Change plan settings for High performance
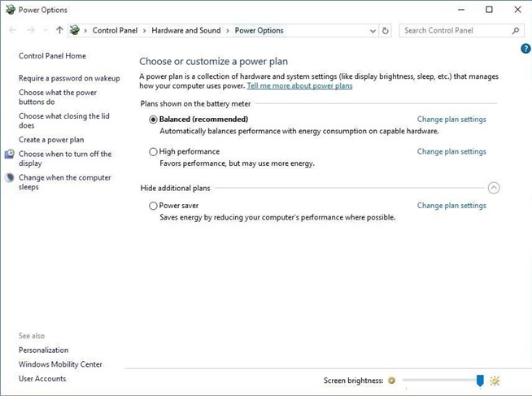 pos(451,152)
